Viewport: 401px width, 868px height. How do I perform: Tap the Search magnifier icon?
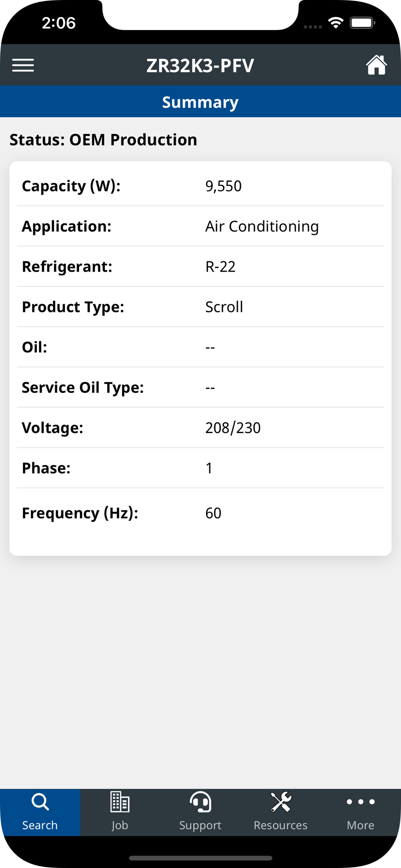(40, 802)
